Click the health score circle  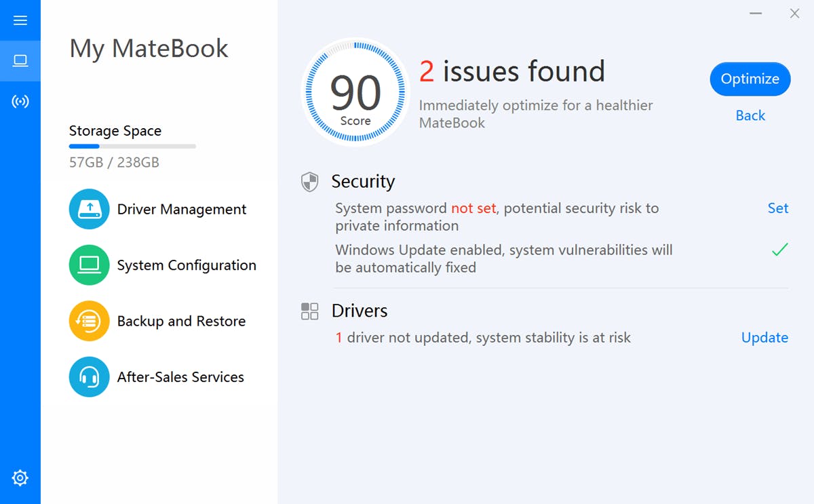pos(355,92)
